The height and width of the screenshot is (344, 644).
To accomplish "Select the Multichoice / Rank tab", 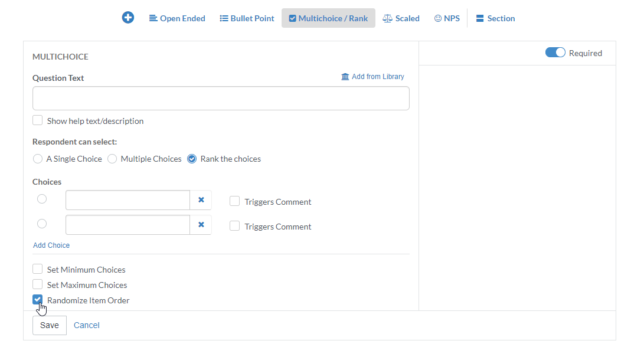I will pos(328,18).
